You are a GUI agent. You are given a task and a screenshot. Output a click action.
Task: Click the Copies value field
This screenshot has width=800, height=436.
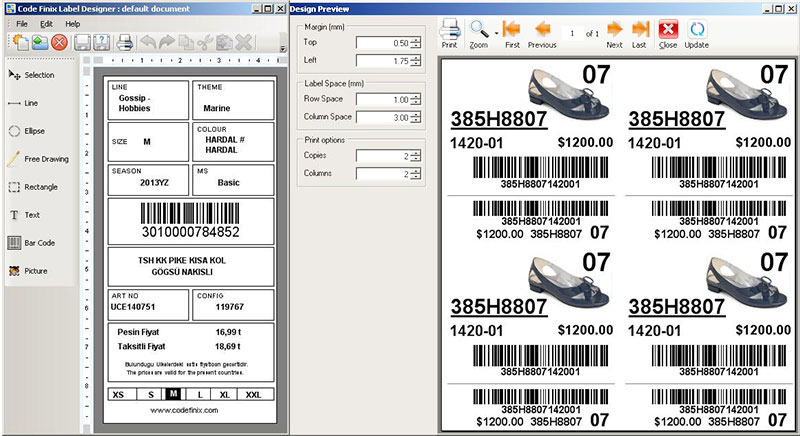[383, 157]
